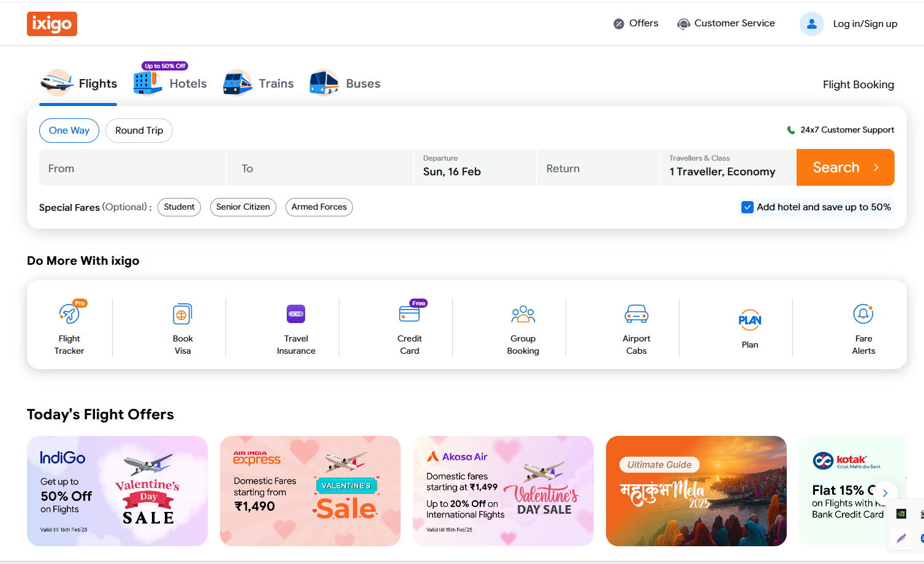Click Fare Alerts label
This screenshot has width=924, height=564.
[x=863, y=345]
